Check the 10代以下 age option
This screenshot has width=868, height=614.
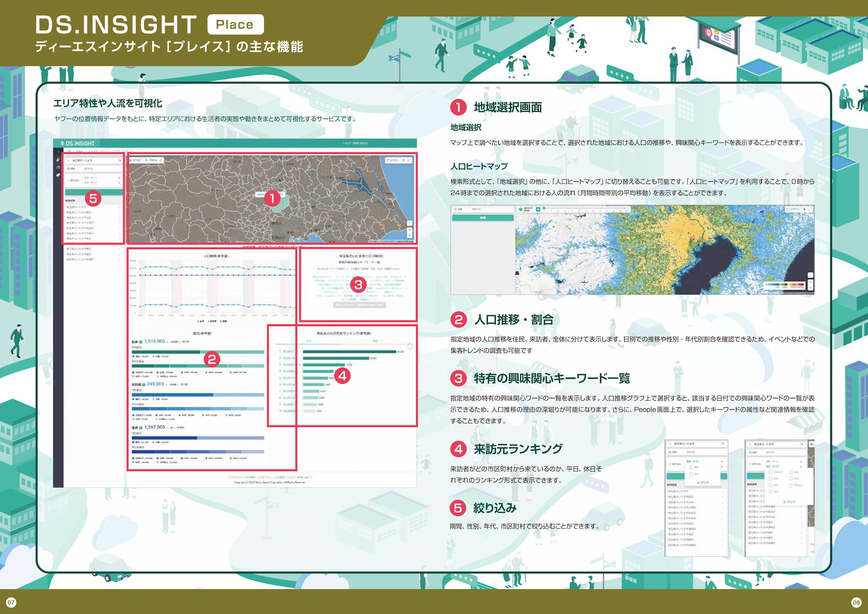(771, 472)
